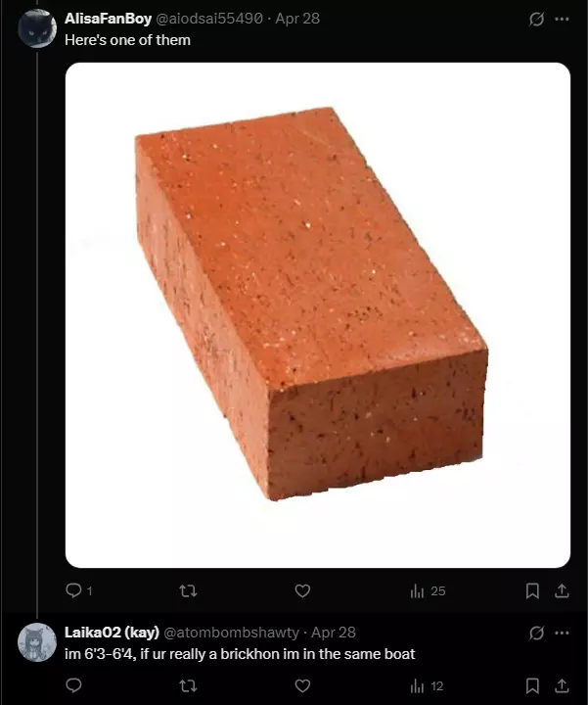Open the @atombombshawty handle link
The height and width of the screenshot is (705, 588).
coord(231,633)
